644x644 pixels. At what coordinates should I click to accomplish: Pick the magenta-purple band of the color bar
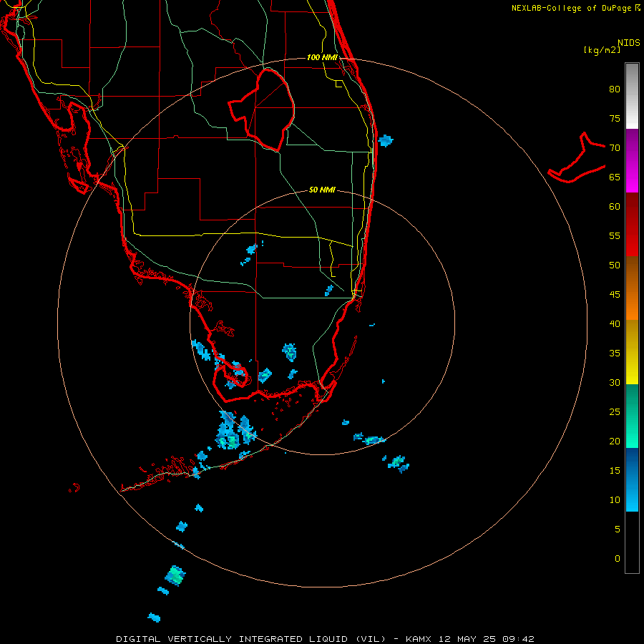(632, 160)
